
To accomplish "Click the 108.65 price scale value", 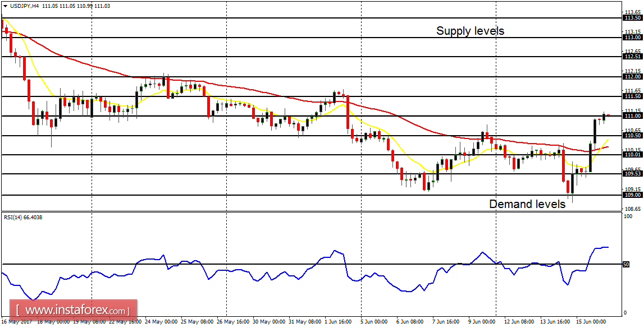I will 633,209.
